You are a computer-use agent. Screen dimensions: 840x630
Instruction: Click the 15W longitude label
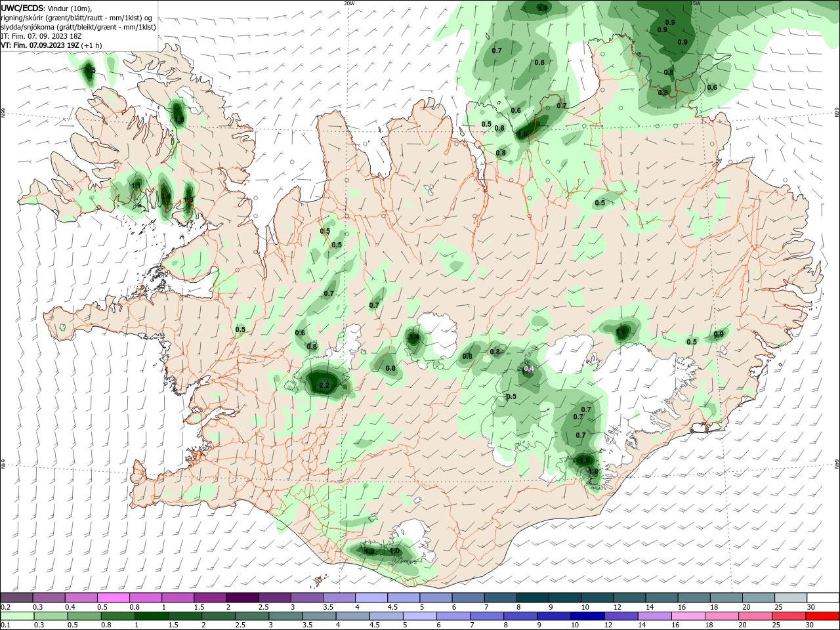click(695, 3)
